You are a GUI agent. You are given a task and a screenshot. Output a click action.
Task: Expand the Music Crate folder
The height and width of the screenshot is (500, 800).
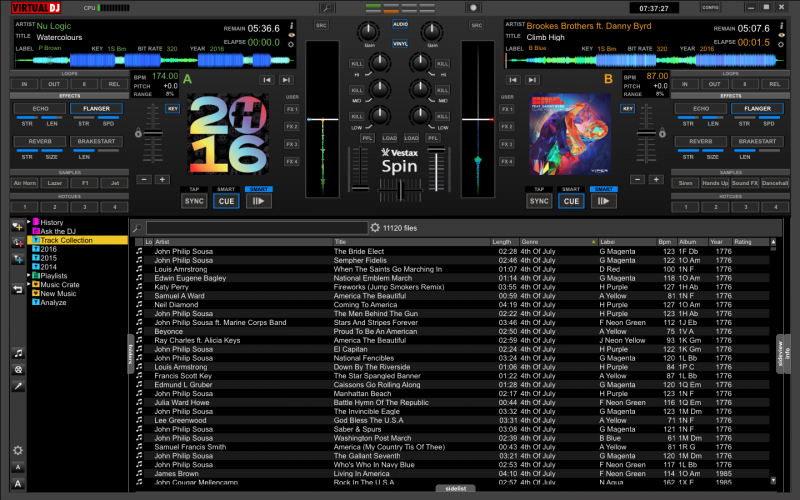pos(29,284)
